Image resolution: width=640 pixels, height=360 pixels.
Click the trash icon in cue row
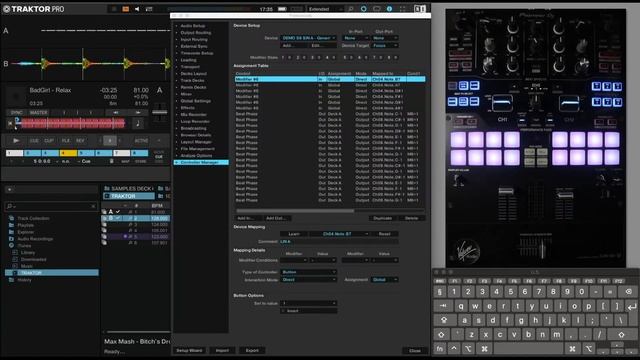coord(111,161)
